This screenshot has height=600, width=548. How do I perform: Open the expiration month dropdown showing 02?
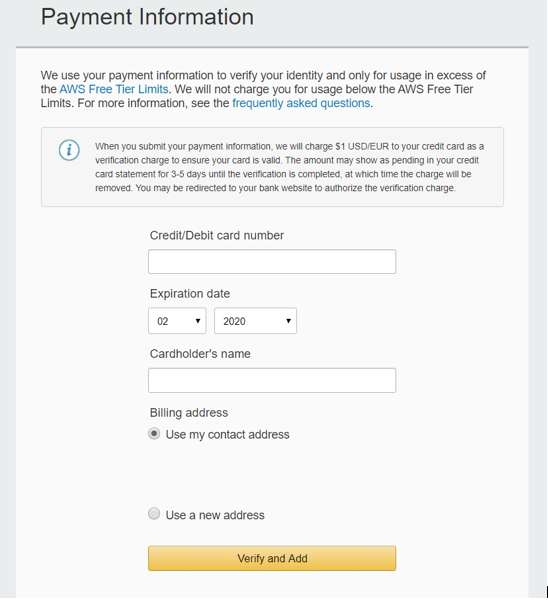177,321
